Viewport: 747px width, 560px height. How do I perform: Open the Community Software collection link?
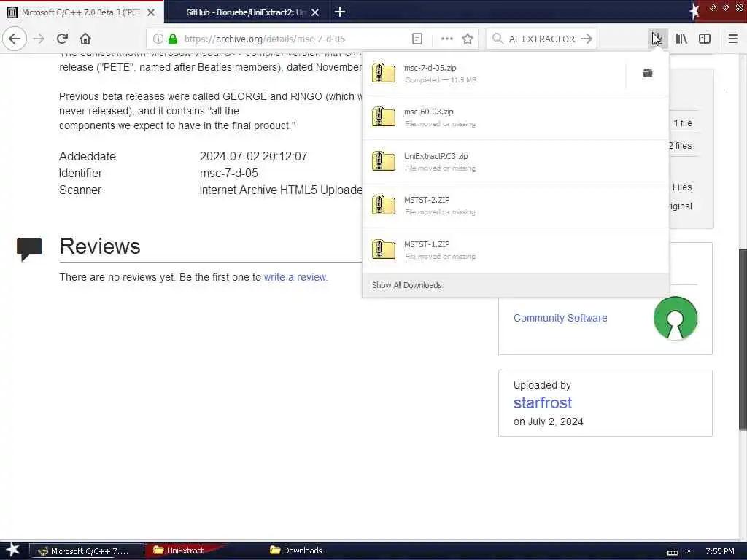pos(560,318)
